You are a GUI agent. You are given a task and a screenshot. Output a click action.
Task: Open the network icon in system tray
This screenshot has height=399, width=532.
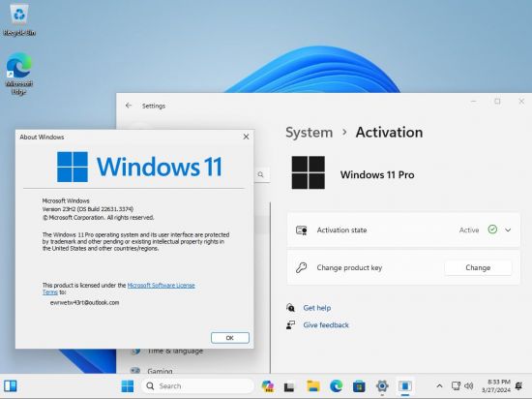click(456, 385)
